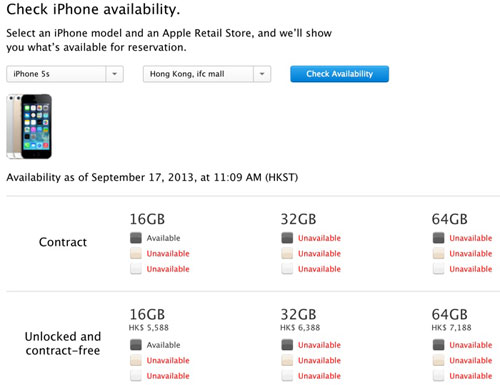This screenshot has height=385, width=500.
Task: Expand the Hong Kong, ifc mall store dropdown arrow
Action: point(262,74)
